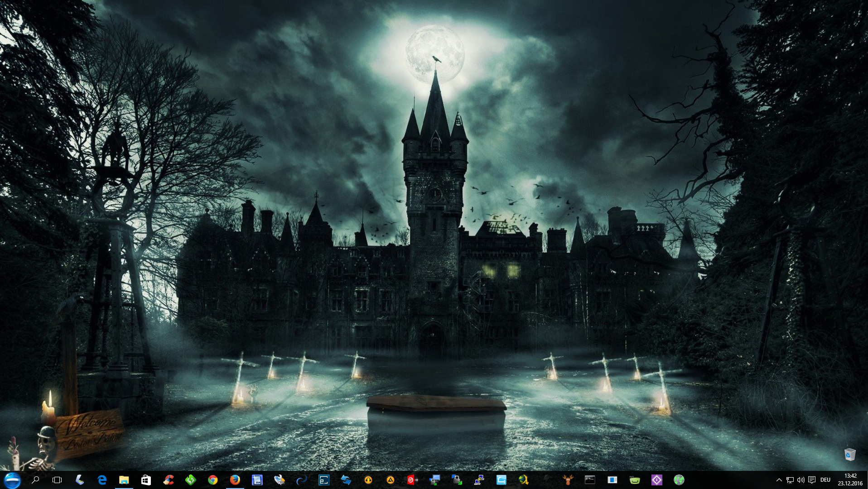Launch CCleaner from the taskbar

tap(169, 480)
